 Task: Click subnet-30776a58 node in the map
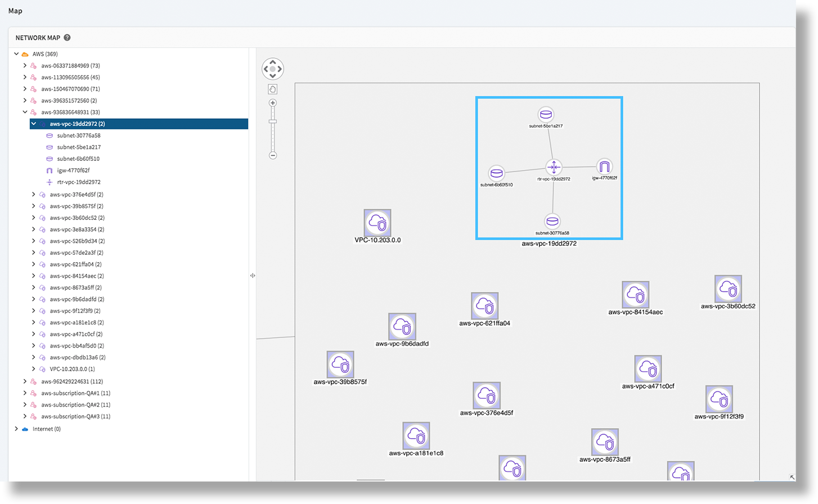[552, 222]
